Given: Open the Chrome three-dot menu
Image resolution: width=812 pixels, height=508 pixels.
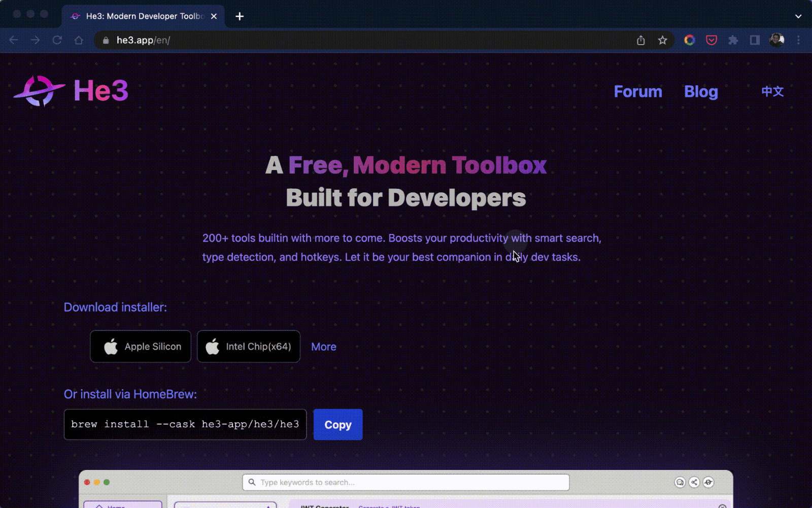Looking at the screenshot, I should pyautogui.click(x=798, y=41).
